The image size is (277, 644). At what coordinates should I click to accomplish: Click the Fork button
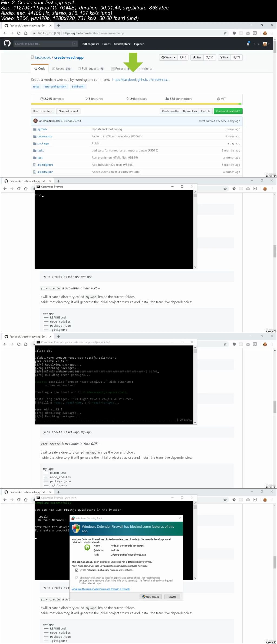[224, 57]
